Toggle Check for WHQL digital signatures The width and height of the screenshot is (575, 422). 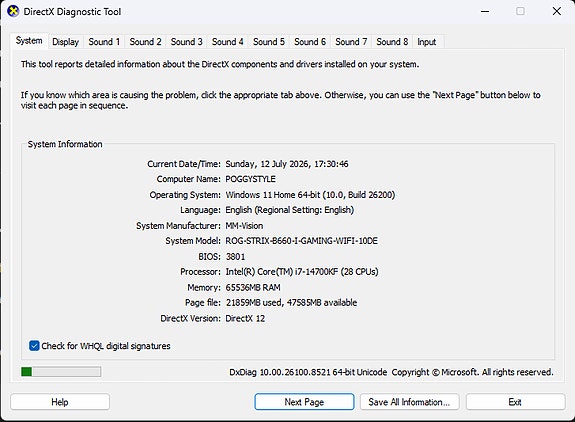tap(34, 346)
